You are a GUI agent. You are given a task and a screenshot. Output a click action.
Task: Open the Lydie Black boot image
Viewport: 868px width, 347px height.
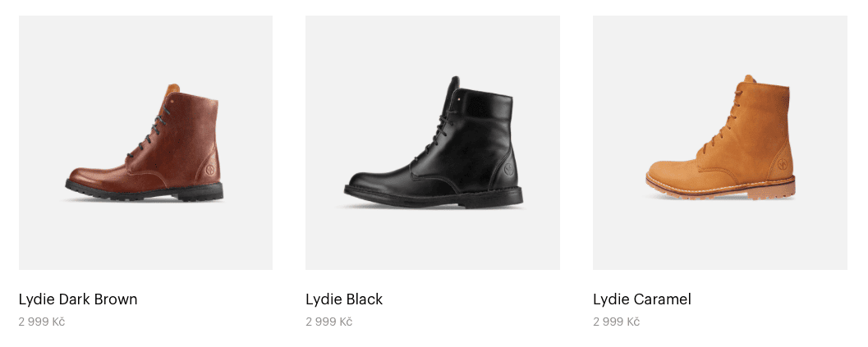tap(432, 142)
